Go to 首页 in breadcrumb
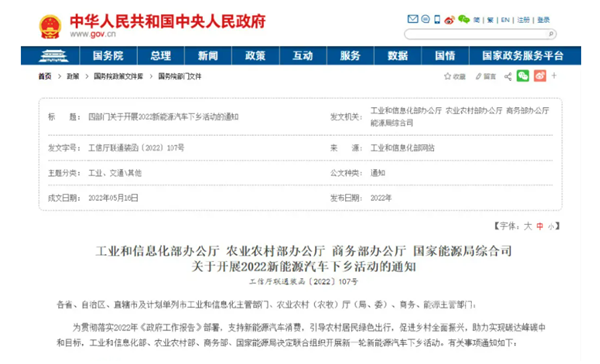The height and width of the screenshot is (364, 600). point(45,77)
